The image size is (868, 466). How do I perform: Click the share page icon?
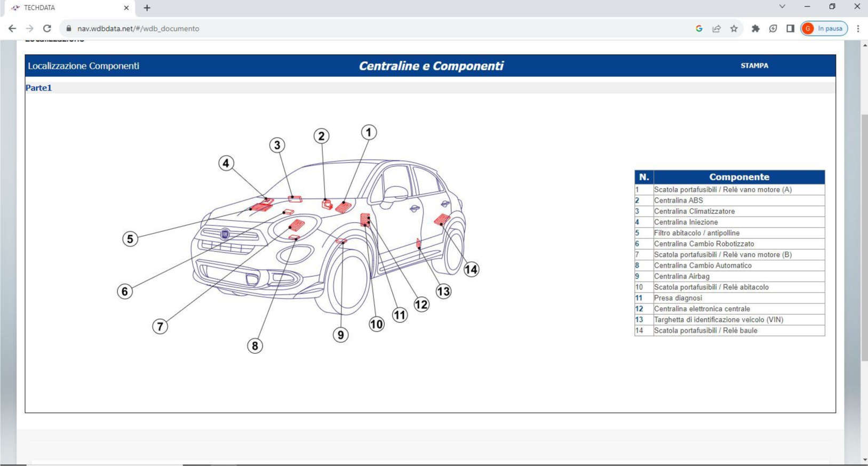(x=716, y=29)
